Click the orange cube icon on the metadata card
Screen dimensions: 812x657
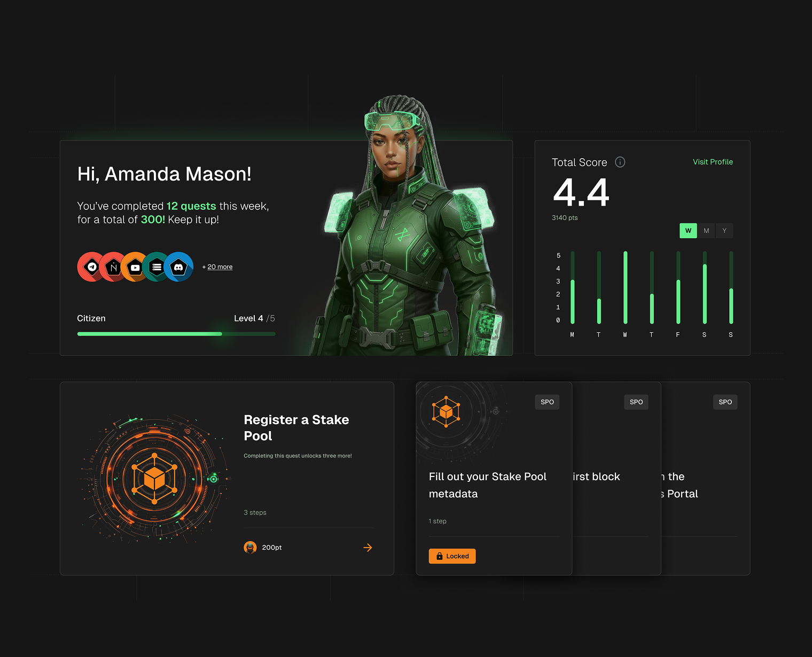pyautogui.click(x=446, y=411)
